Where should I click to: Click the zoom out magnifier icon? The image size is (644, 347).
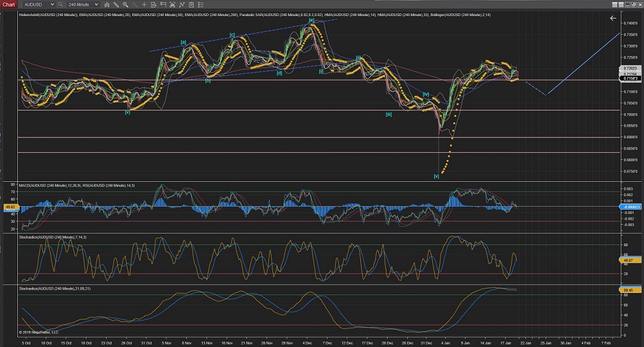pyautogui.click(x=135, y=4)
